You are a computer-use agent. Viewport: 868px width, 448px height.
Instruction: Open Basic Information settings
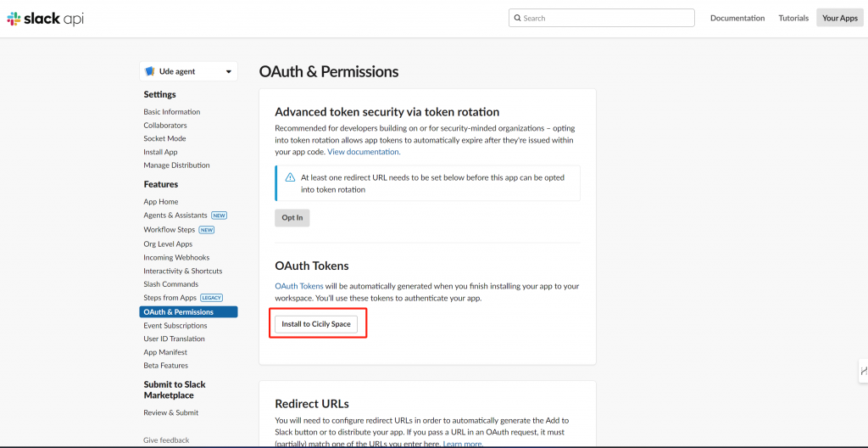[x=171, y=112]
